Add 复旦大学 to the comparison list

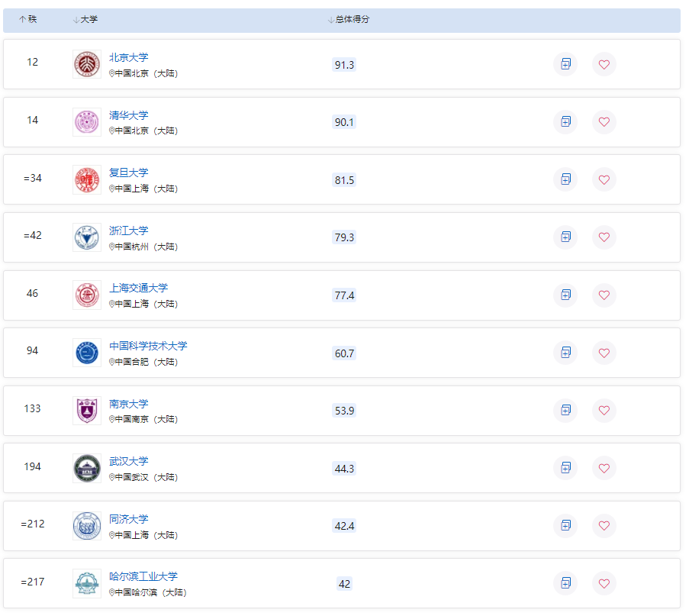click(x=565, y=179)
